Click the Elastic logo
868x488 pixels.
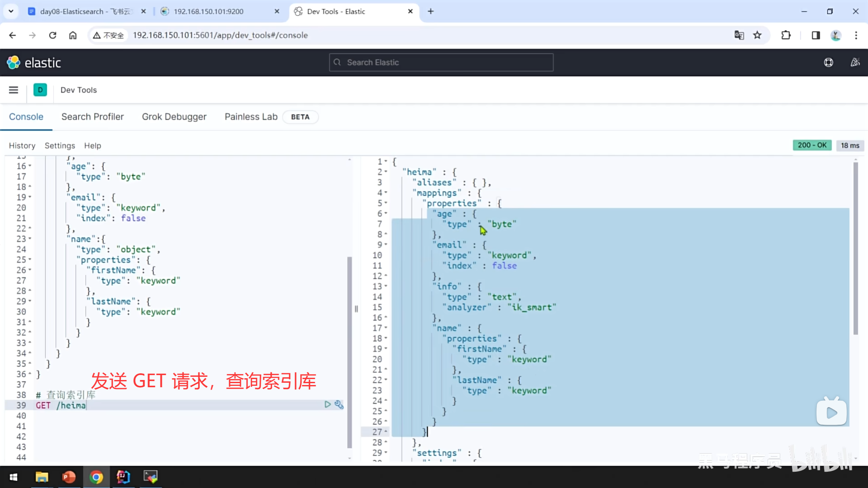coord(34,62)
